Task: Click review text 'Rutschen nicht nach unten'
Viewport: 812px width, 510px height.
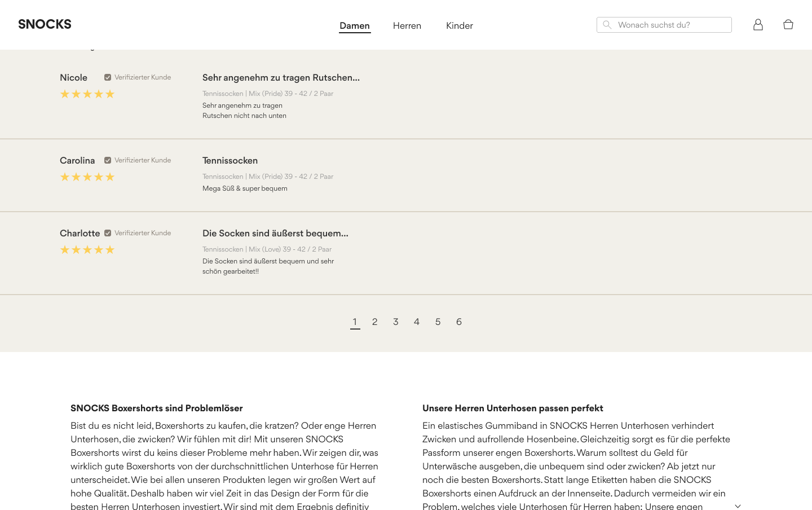Action: pyautogui.click(x=244, y=116)
